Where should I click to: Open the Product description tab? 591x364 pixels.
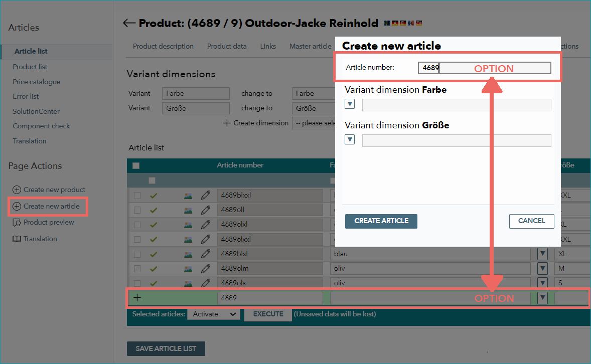click(x=163, y=46)
